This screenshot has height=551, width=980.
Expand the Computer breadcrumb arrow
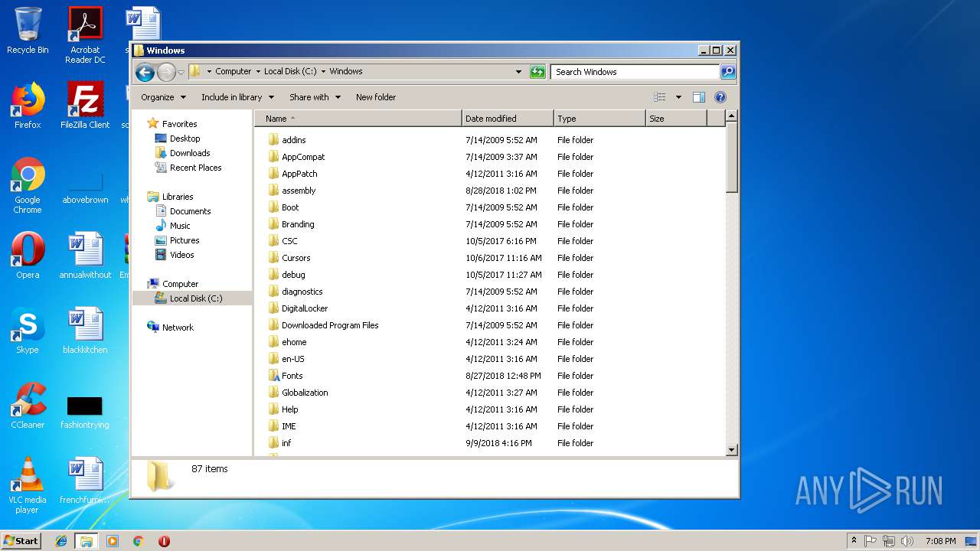coord(258,71)
